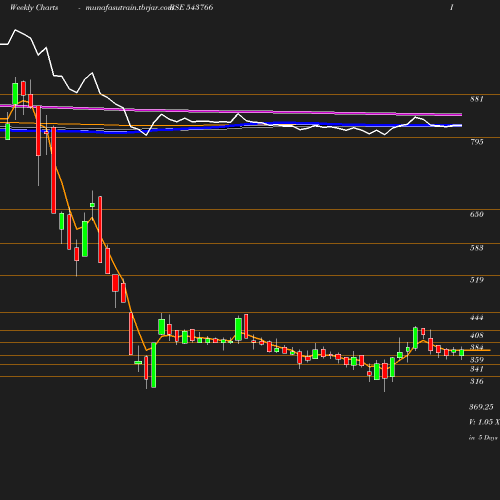Screen dimensions: 500x500
Task: Click the 881 price level label
Action: pyautogui.click(x=477, y=99)
